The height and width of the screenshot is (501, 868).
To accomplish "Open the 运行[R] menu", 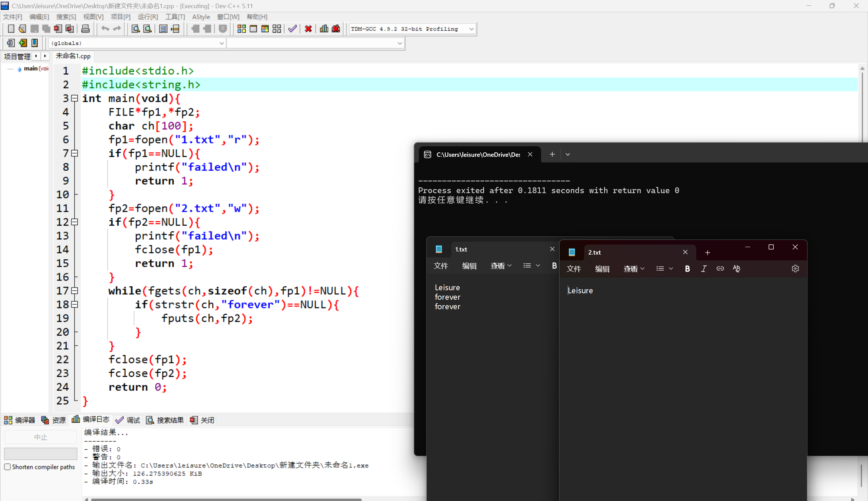I will click(x=148, y=17).
